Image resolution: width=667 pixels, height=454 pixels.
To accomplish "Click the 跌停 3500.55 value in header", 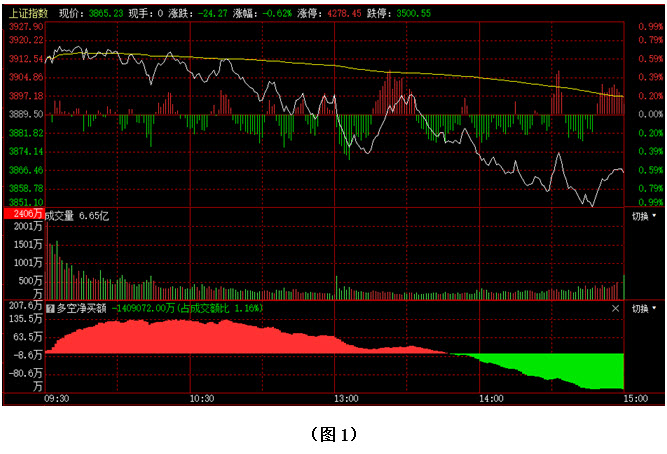I will point(439,15).
